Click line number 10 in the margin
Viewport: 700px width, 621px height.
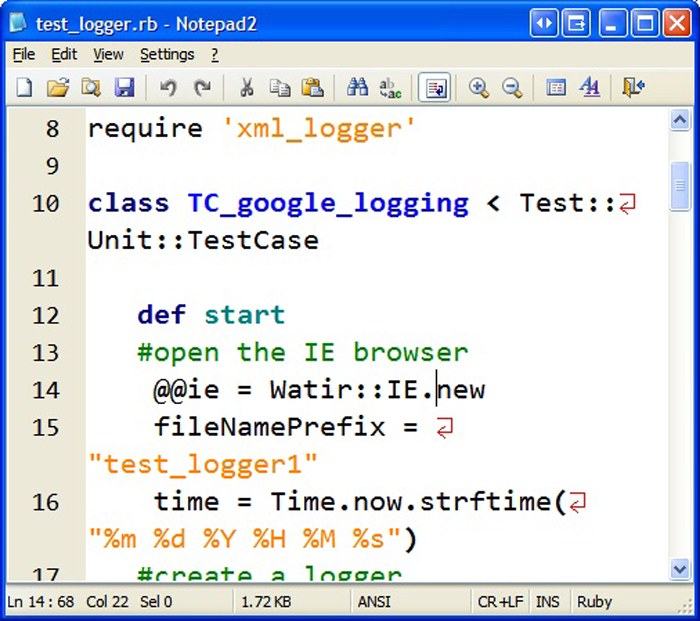tap(46, 204)
